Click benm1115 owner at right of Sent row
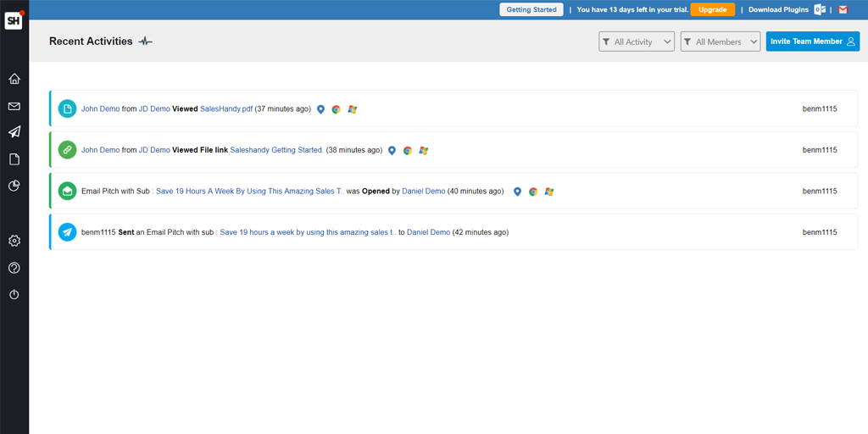 820,232
